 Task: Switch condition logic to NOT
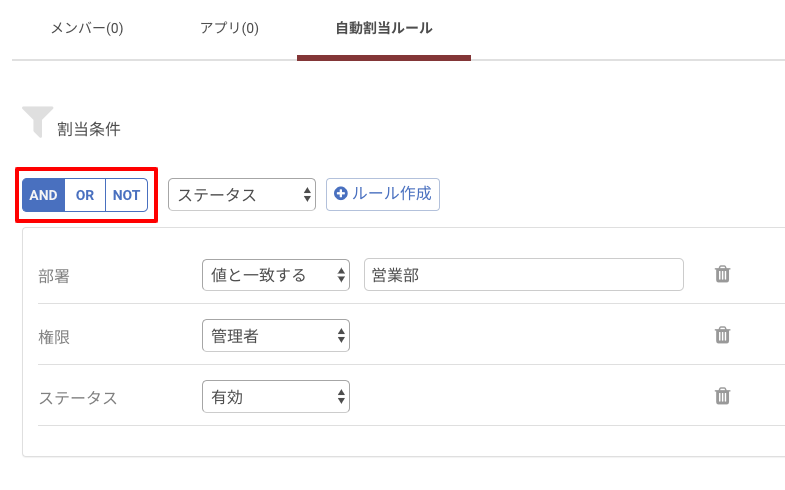(126, 195)
